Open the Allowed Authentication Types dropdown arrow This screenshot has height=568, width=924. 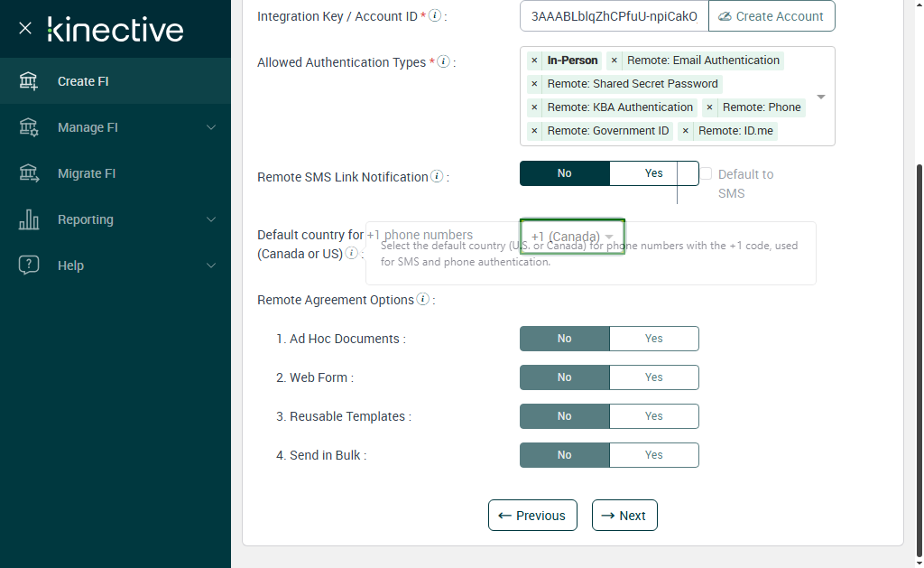click(821, 97)
